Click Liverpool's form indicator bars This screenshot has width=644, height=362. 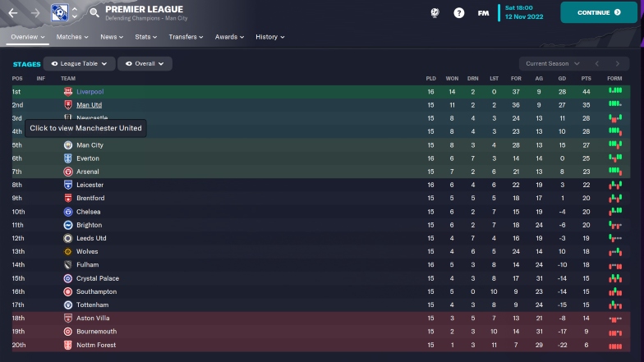[x=614, y=90]
